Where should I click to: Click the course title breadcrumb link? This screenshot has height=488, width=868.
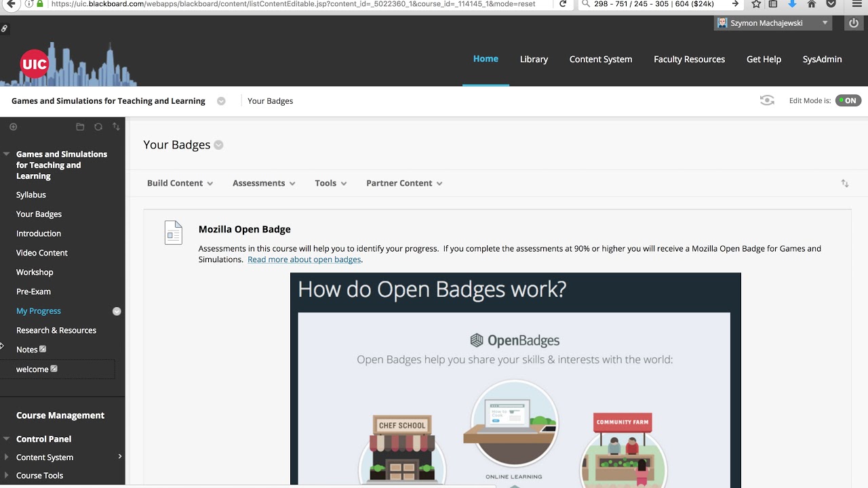[108, 101]
